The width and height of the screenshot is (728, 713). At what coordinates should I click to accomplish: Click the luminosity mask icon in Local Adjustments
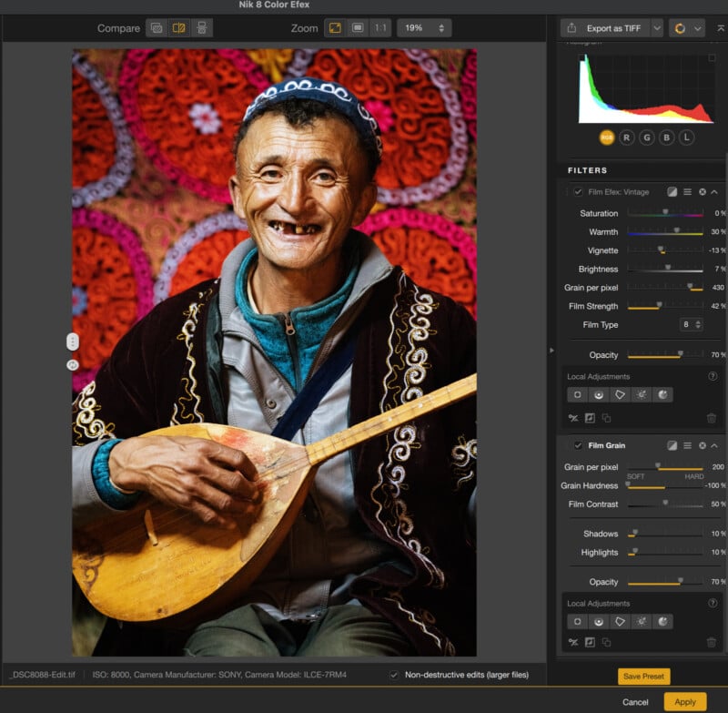tap(598, 393)
